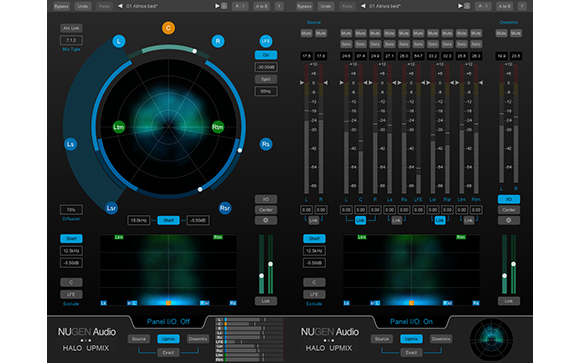Open help '?' in Panel I/O: Off window
580x363 pixels.
point(279,6)
